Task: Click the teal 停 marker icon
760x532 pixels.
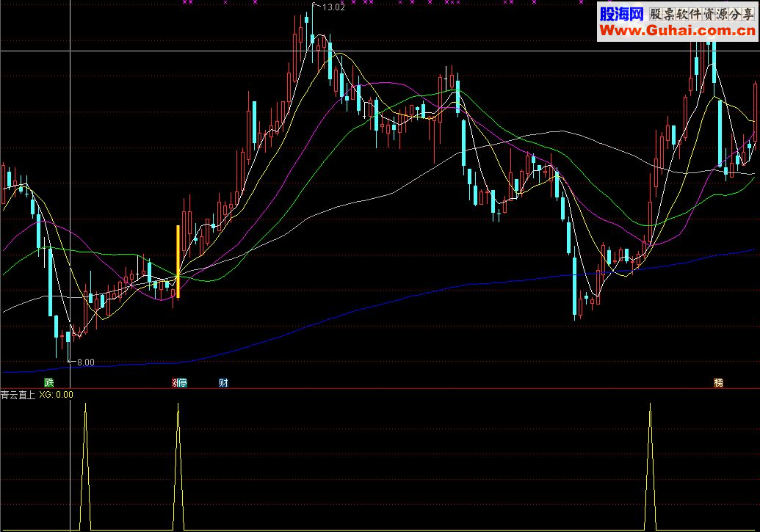Action: [x=182, y=383]
